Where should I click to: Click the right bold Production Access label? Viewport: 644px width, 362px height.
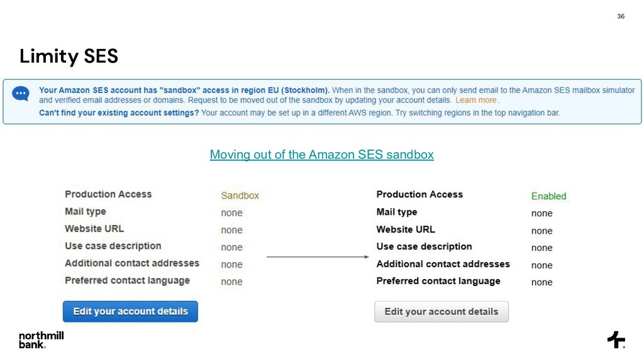[x=419, y=194]
